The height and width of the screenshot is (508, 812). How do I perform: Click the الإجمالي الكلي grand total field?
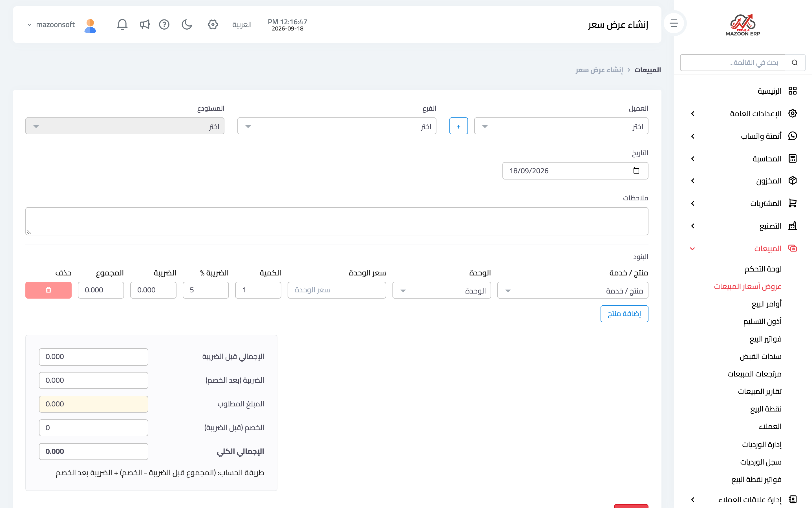tap(93, 451)
